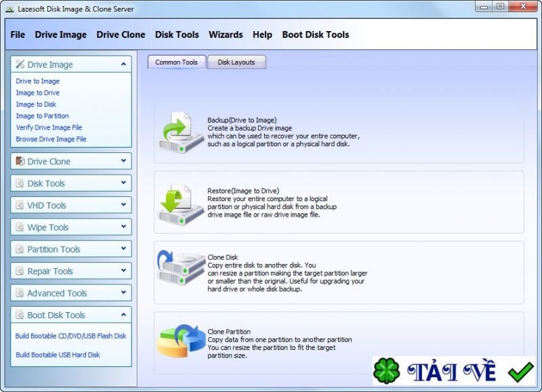Viewport: 542px width, 392px height.
Task: Select the Restore(Image to Drive) title text
Action: (243, 191)
